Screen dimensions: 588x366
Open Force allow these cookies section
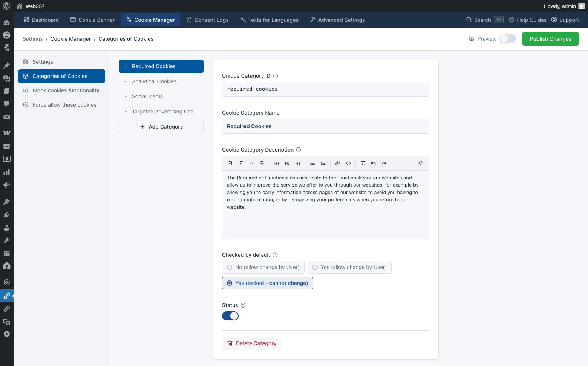pos(61,105)
